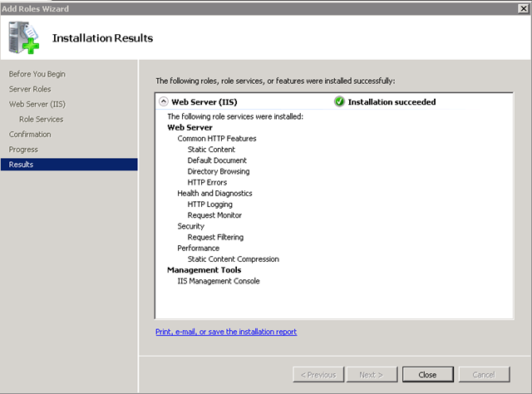Select the Before You Begin step

(37, 74)
